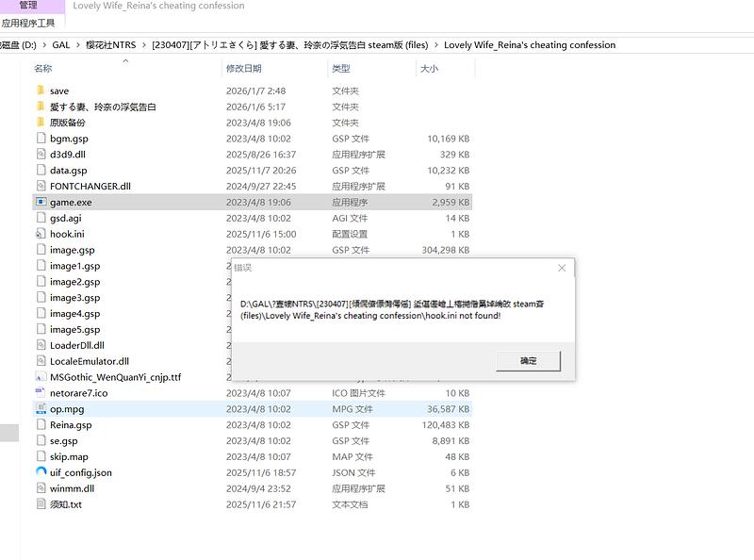Screen dimensions: 754x560
Task: Expand the chevron after GAL in breadcrumb
Action: [x=76, y=44]
